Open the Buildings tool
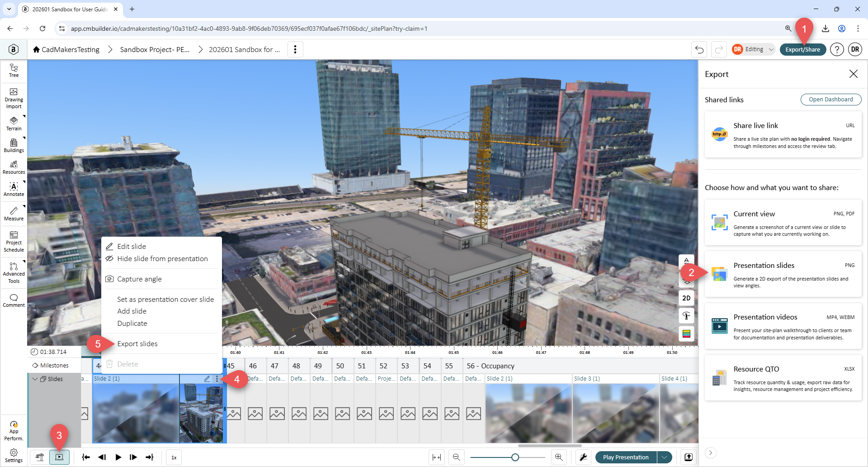The width and height of the screenshot is (868, 467). [14, 145]
